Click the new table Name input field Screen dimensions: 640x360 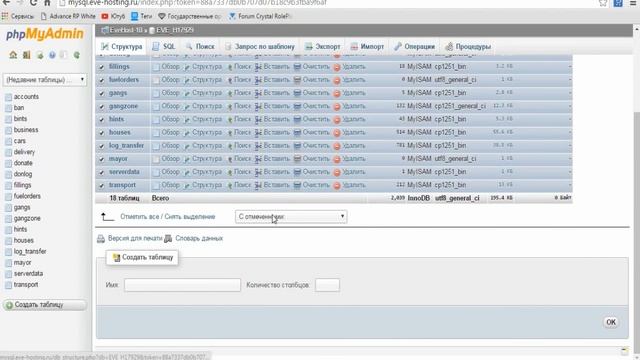182,285
